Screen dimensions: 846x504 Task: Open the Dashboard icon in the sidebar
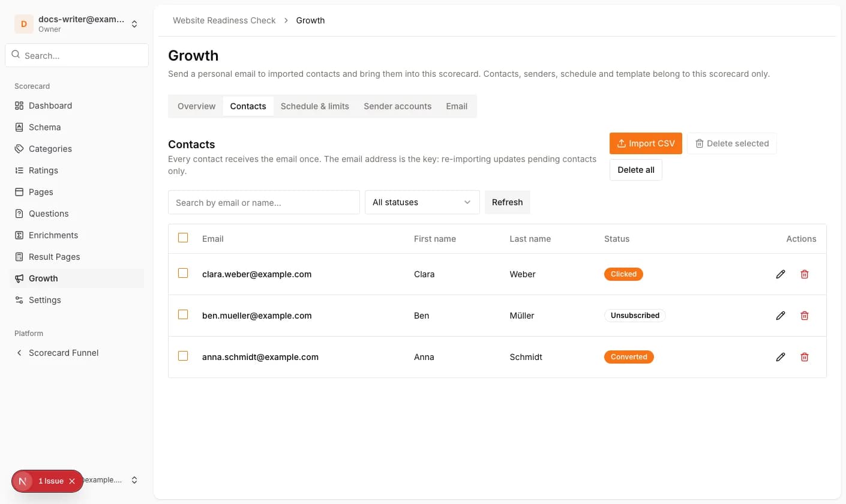[x=19, y=106]
